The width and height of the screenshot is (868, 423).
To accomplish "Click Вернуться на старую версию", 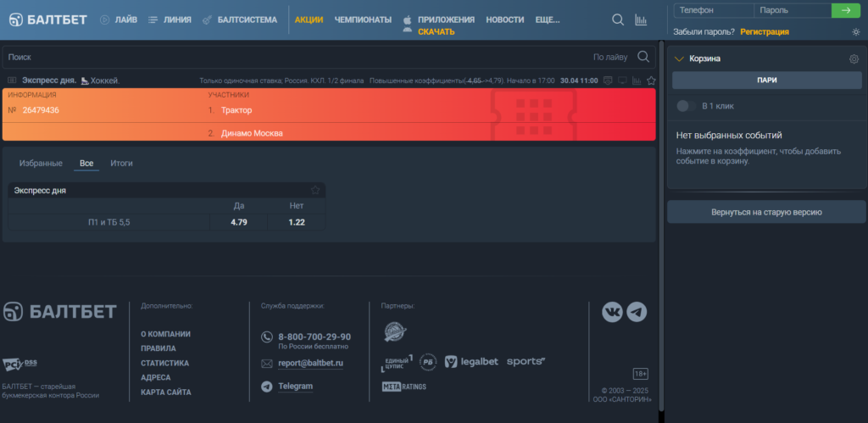I will point(766,212).
